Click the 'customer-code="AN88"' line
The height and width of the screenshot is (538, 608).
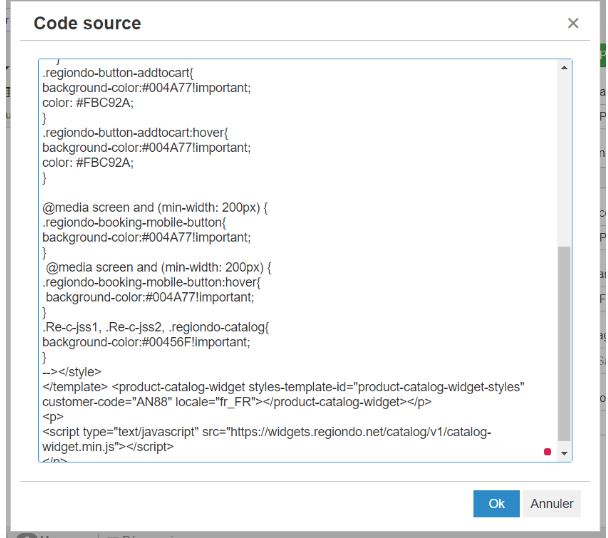pyautogui.click(x=237, y=402)
